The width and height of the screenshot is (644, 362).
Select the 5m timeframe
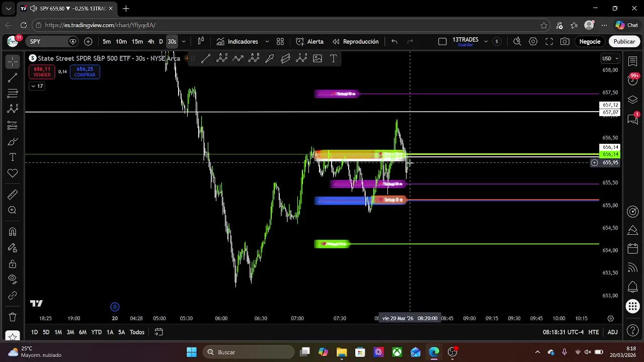coord(107,42)
